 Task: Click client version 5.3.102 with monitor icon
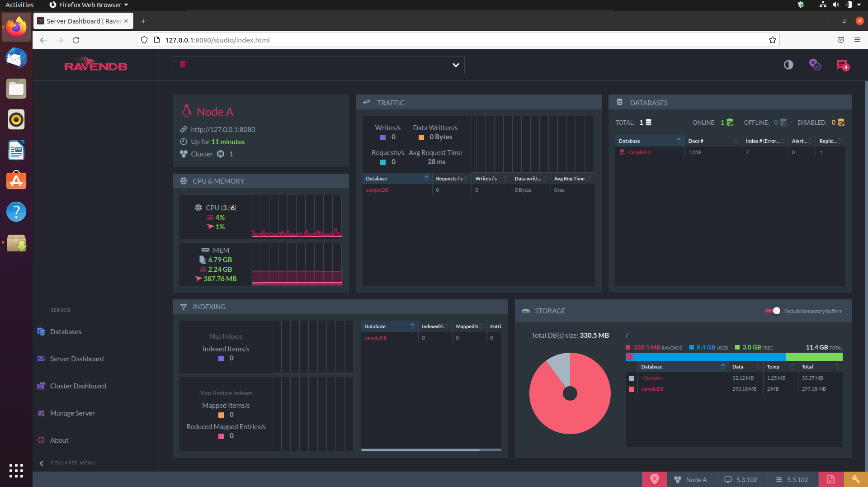(x=741, y=480)
